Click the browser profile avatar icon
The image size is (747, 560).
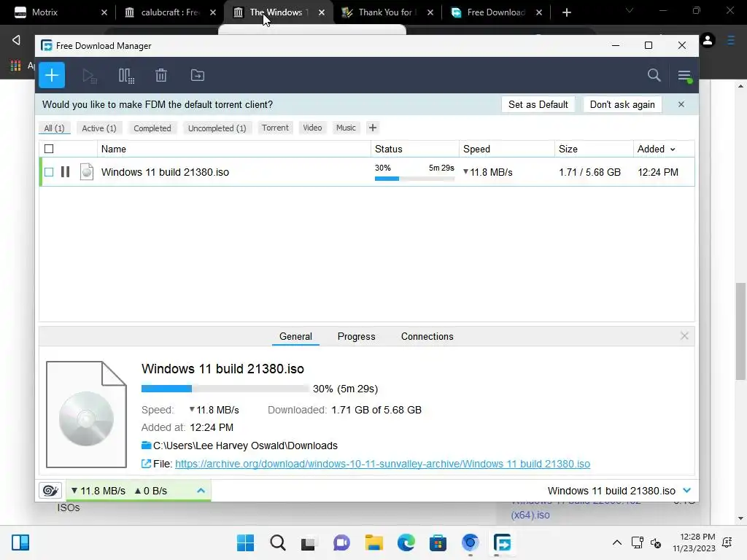[x=708, y=41]
